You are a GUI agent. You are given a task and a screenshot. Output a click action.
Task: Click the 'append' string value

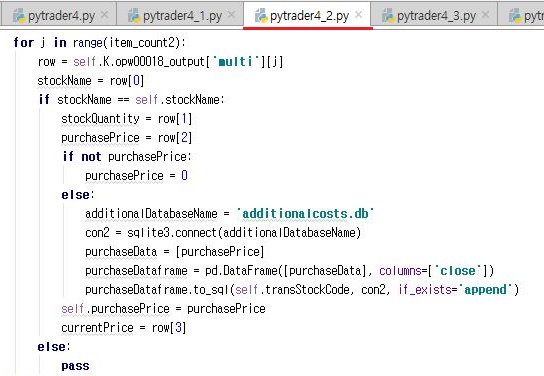(x=485, y=290)
